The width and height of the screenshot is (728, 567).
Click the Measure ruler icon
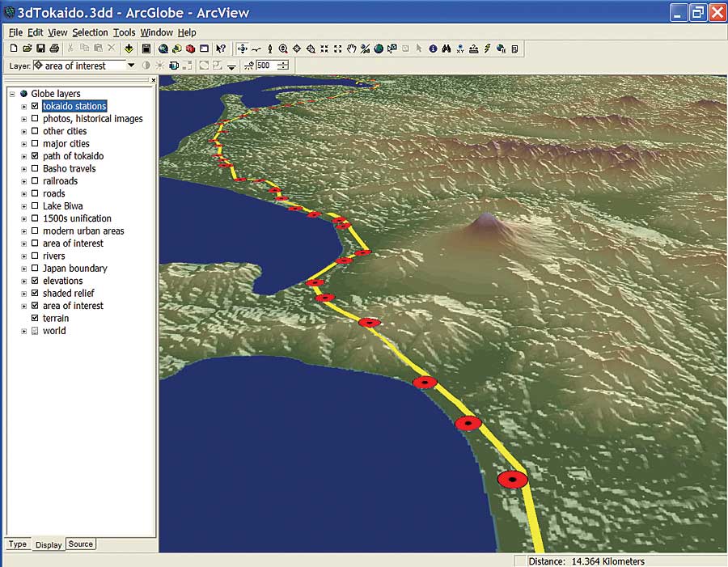pyautogui.click(x=473, y=49)
